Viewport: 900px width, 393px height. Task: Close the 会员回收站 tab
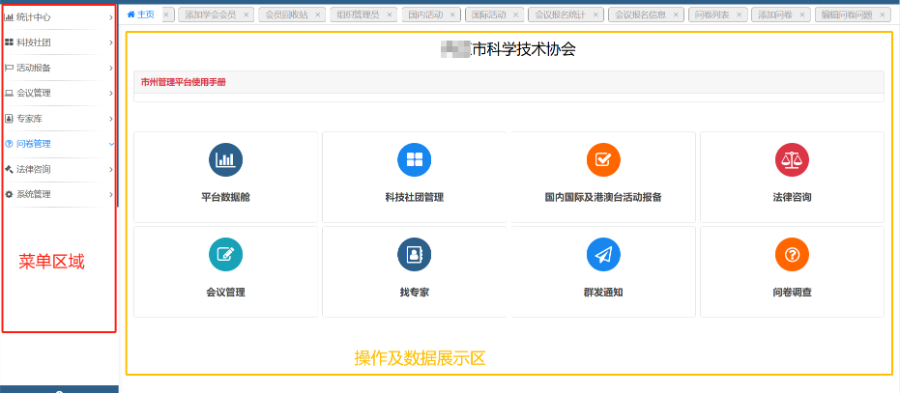pos(317,15)
